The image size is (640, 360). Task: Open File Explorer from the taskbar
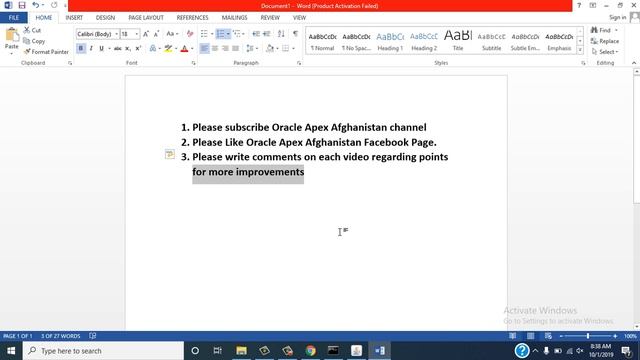tap(242, 351)
